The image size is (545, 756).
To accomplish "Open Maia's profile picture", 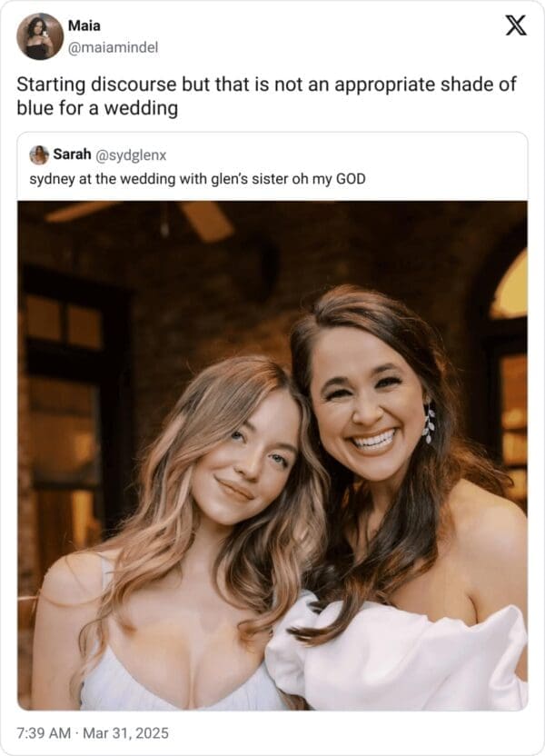I will pos(39,36).
